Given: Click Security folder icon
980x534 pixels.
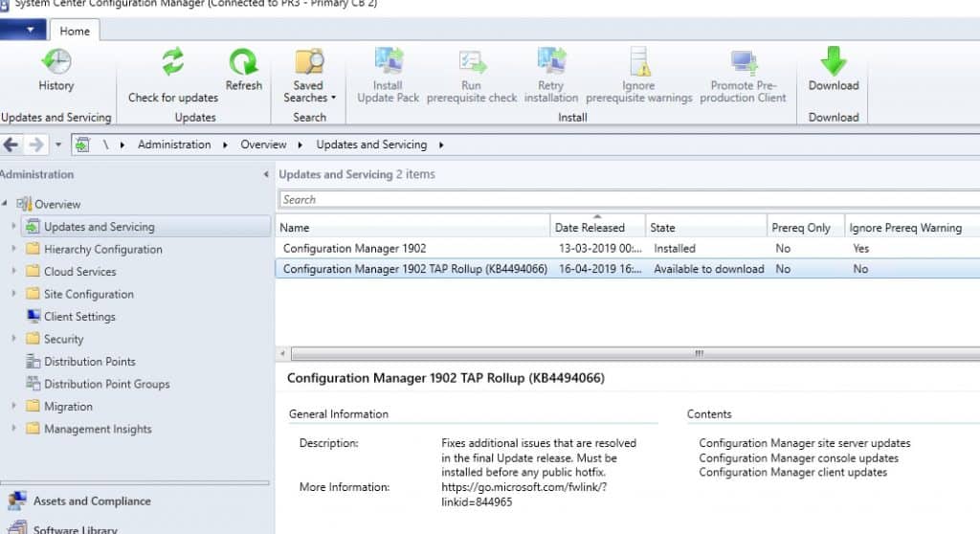Looking at the screenshot, I should click(33, 339).
